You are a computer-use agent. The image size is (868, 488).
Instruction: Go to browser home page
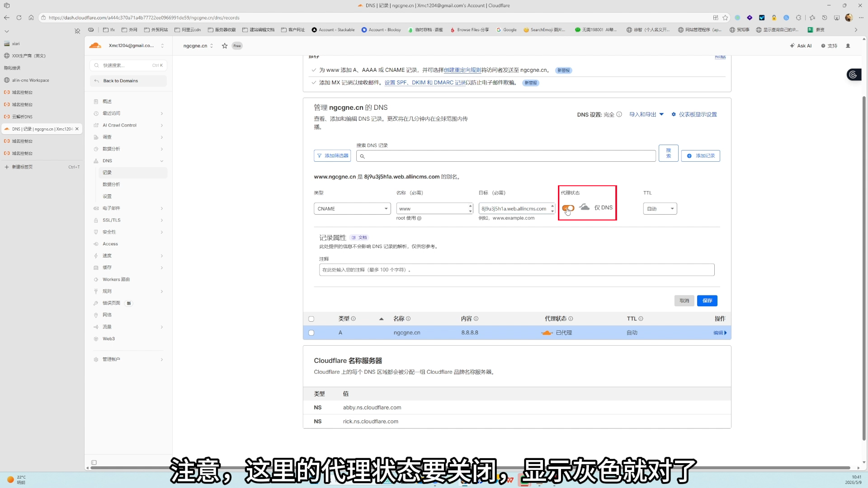(x=31, y=18)
